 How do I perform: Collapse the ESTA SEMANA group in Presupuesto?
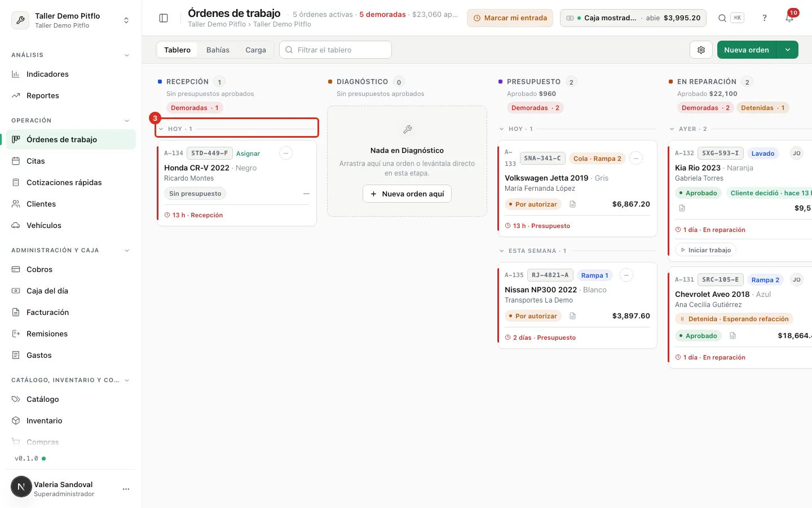pos(501,251)
